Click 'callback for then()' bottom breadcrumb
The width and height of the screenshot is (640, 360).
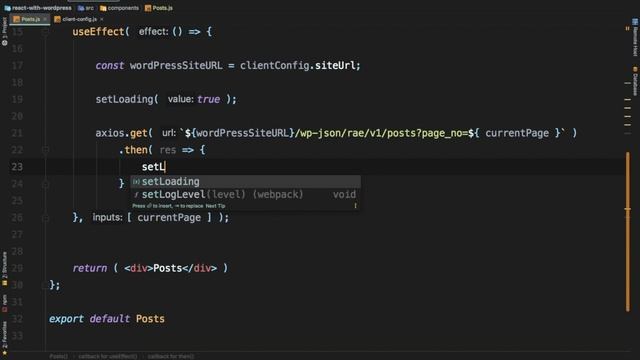171,356
